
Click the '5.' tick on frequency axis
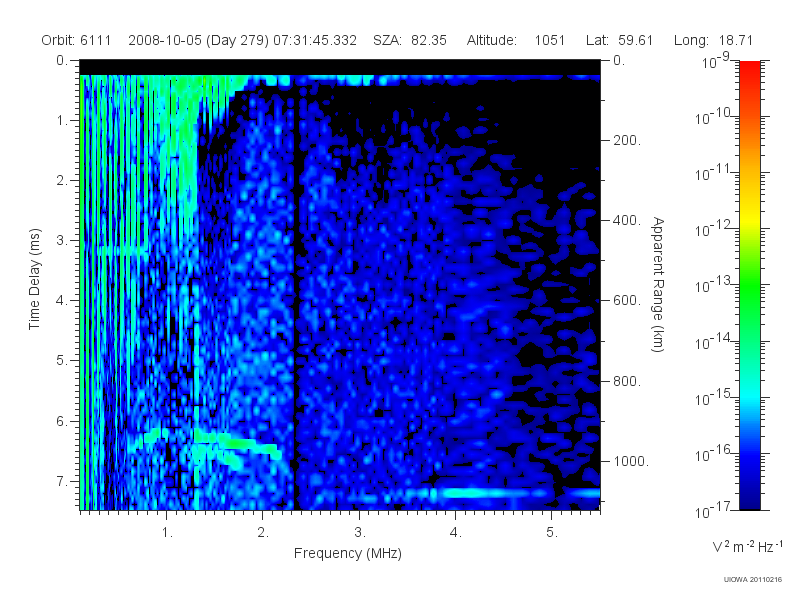click(x=552, y=533)
